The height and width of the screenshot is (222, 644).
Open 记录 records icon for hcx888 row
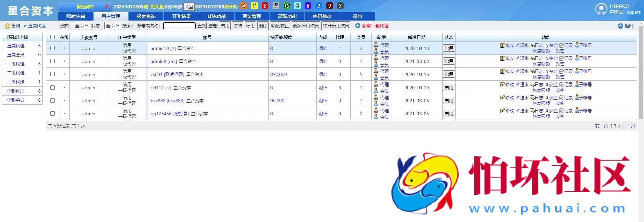(x=561, y=98)
